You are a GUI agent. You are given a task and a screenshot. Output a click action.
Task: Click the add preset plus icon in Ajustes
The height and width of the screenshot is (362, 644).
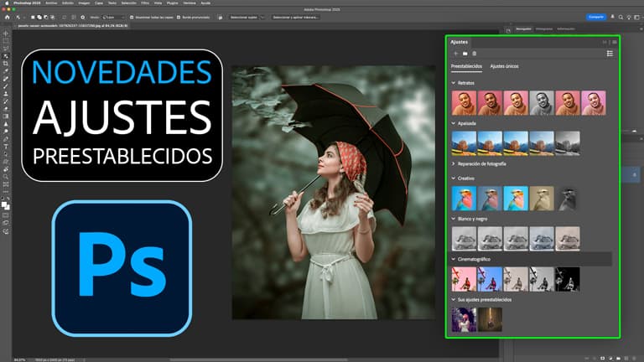click(456, 54)
